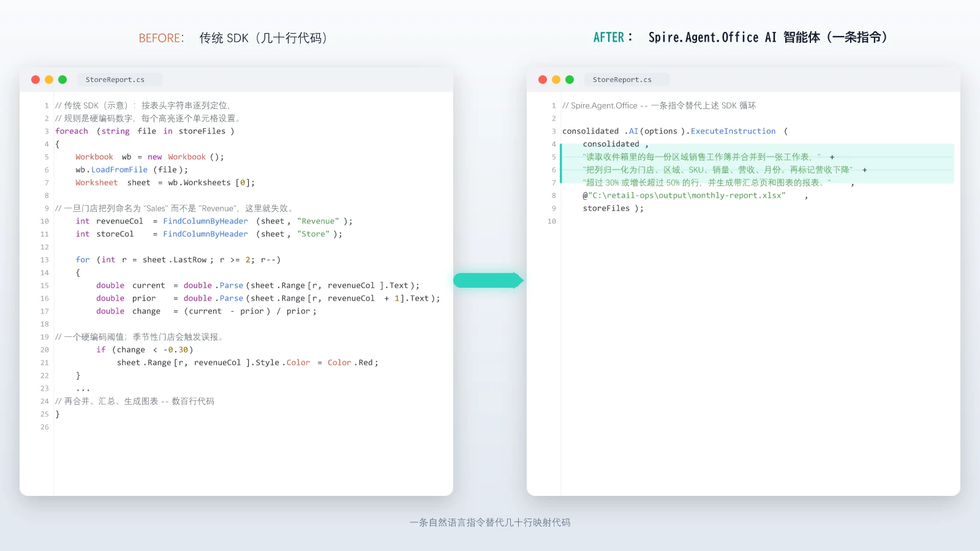Click the green maximize dot in the left code window

tap(62, 80)
